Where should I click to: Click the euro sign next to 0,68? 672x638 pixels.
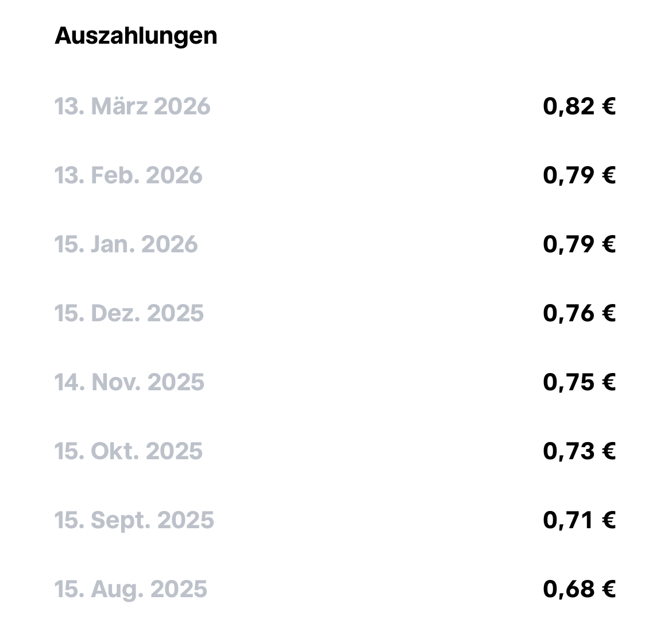click(x=609, y=589)
